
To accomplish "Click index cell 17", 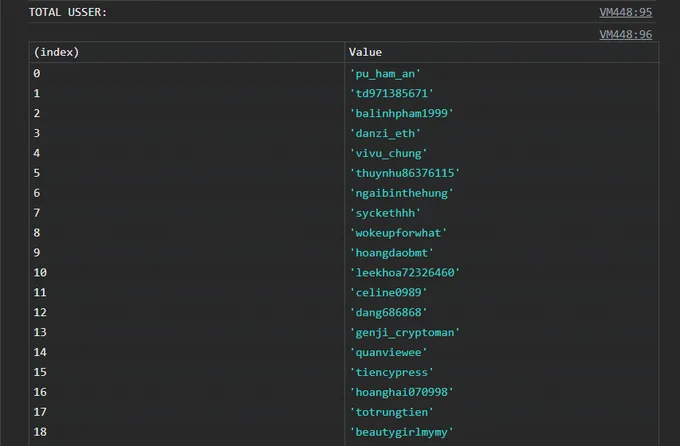I will tap(186, 412).
